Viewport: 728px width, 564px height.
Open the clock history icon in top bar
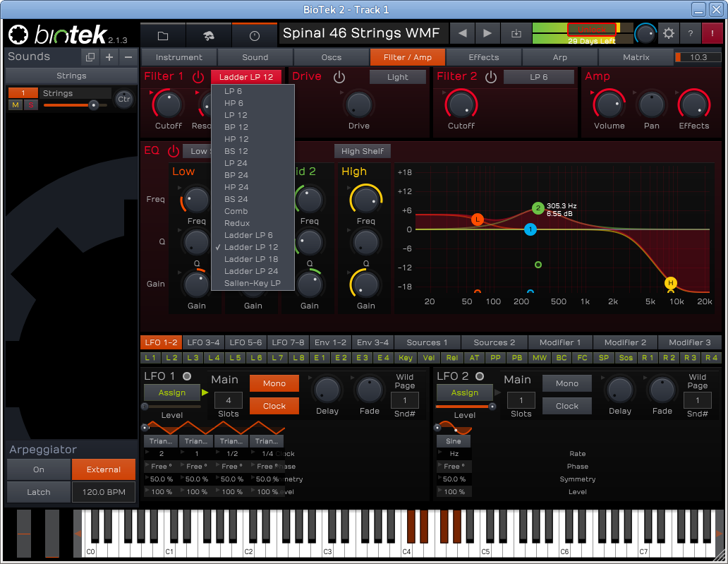[254, 35]
